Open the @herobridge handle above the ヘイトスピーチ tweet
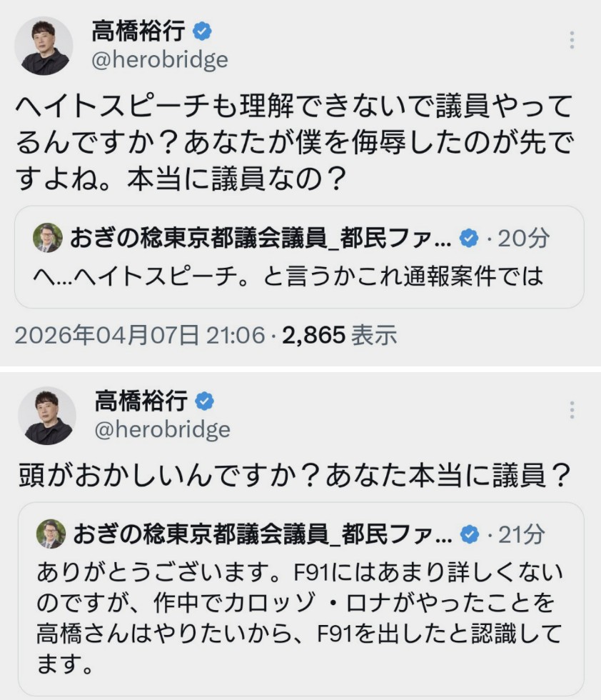This screenshot has height=700, width=601. [x=159, y=60]
